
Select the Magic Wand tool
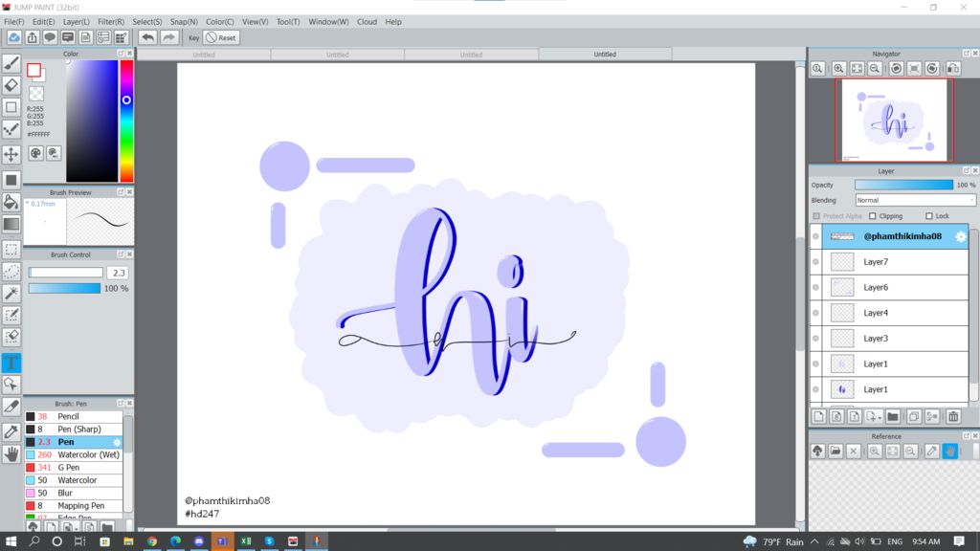[11, 293]
